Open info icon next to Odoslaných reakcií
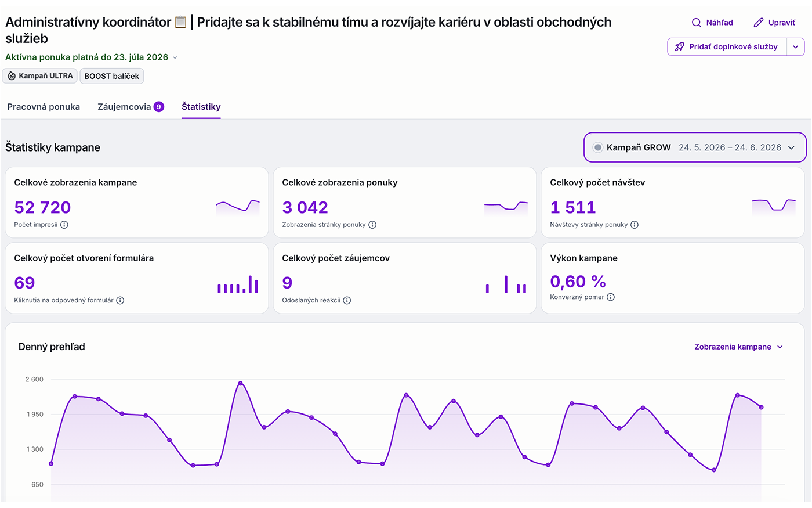 [x=347, y=300]
